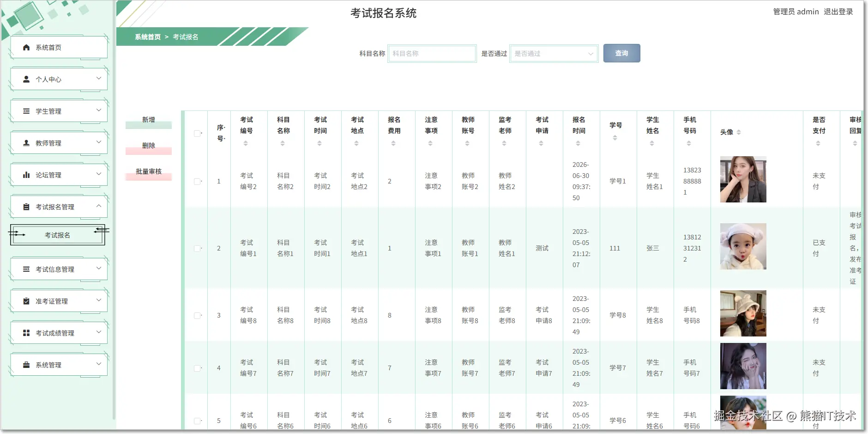Click the checklist icon beside 准考证管理
Viewport: 868px width, 434px height.
tap(26, 301)
